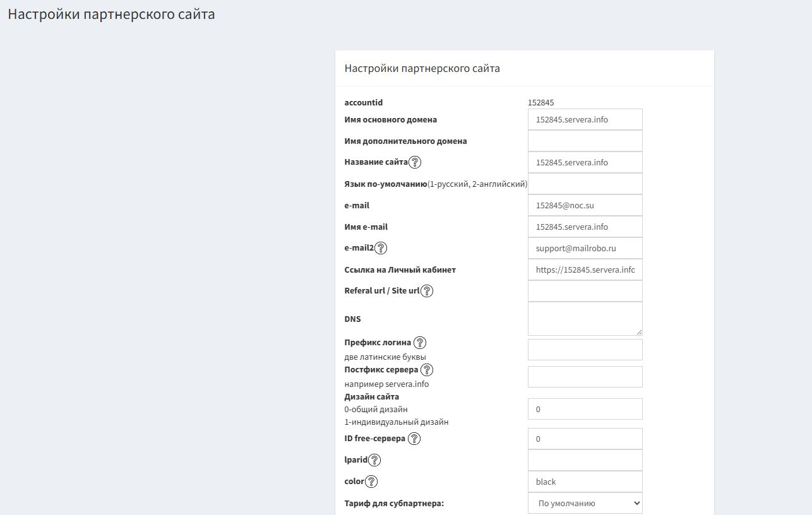Click help icon beside Referal url / Site url
The height and width of the screenshot is (515, 812).
point(427,291)
